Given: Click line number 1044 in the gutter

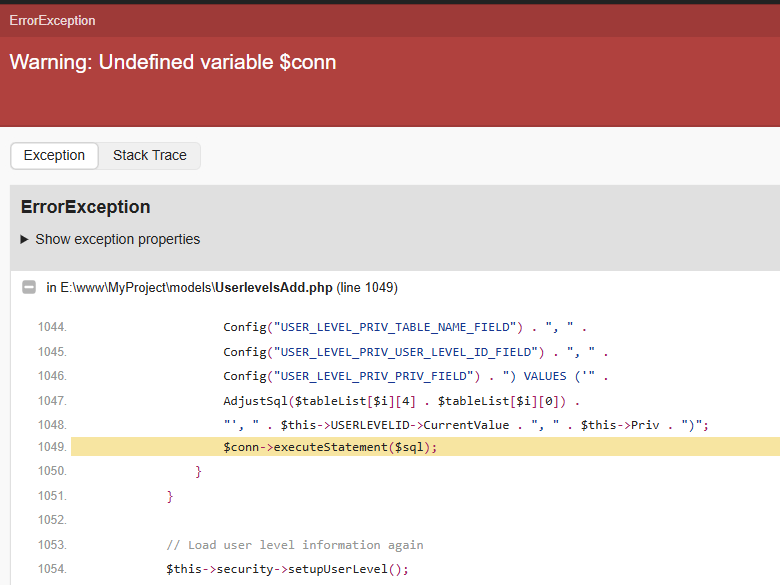Looking at the screenshot, I should point(52,327).
